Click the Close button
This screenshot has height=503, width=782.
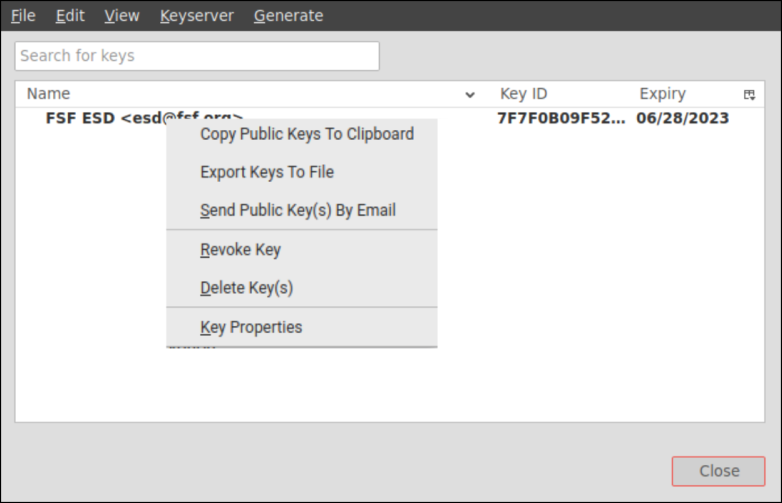pos(718,471)
